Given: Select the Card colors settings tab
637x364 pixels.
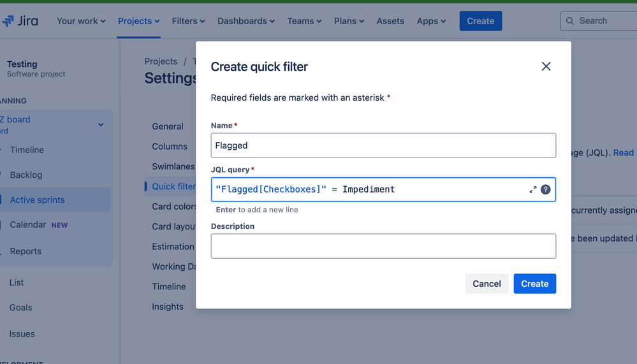Looking at the screenshot, I should 174,207.
